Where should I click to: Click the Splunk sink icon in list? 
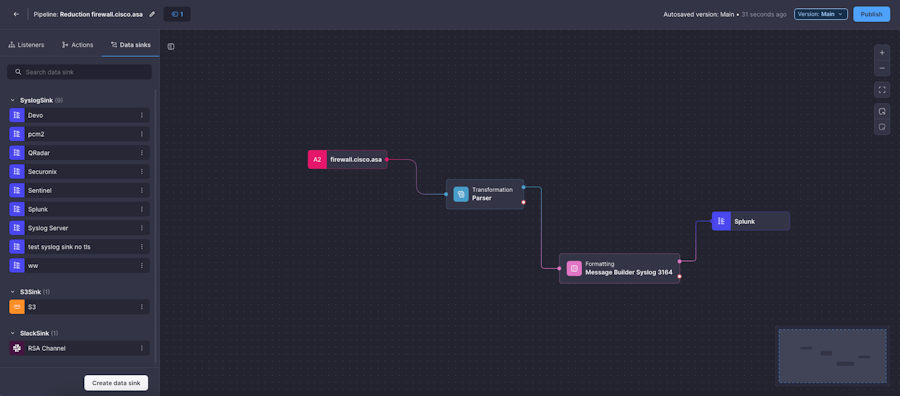(x=17, y=209)
